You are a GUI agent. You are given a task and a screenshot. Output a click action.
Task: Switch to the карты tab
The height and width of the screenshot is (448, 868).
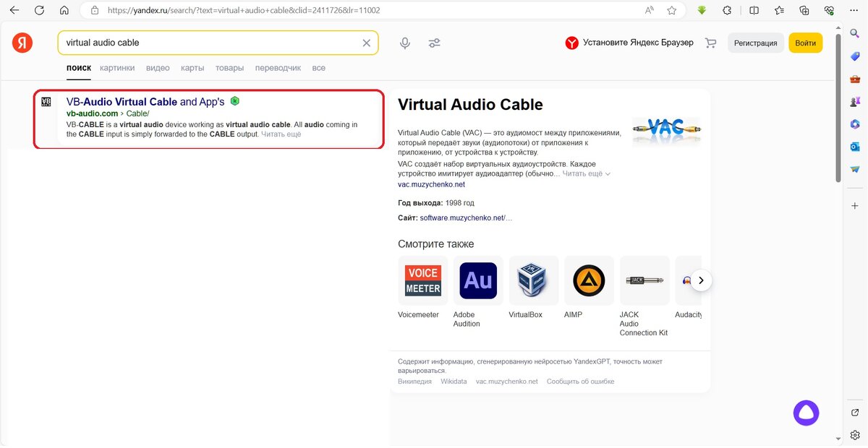(x=192, y=68)
